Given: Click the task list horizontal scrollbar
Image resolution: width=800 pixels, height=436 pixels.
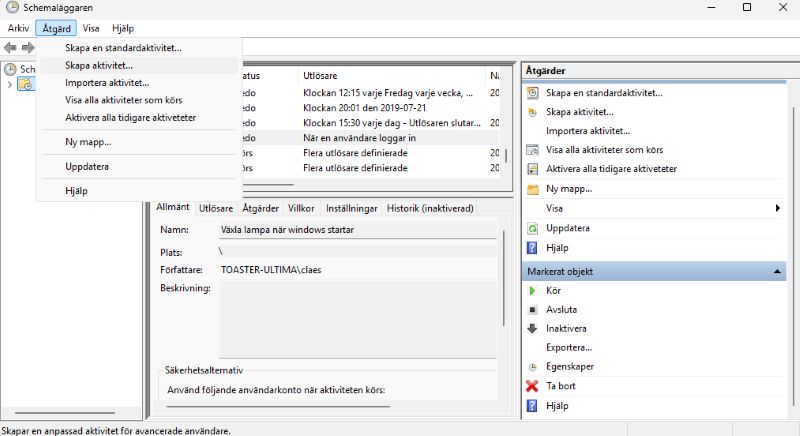Looking at the screenshot, I should coord(268,184).
